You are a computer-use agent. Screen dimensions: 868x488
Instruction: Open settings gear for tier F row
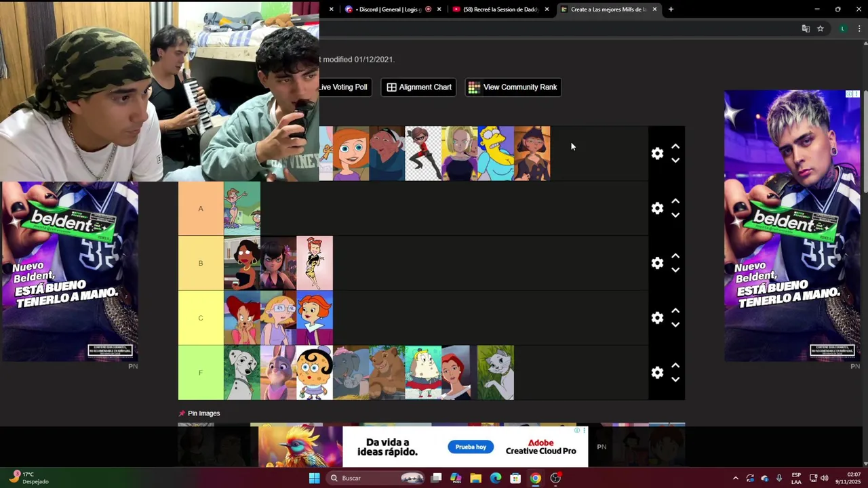[657, 373]
